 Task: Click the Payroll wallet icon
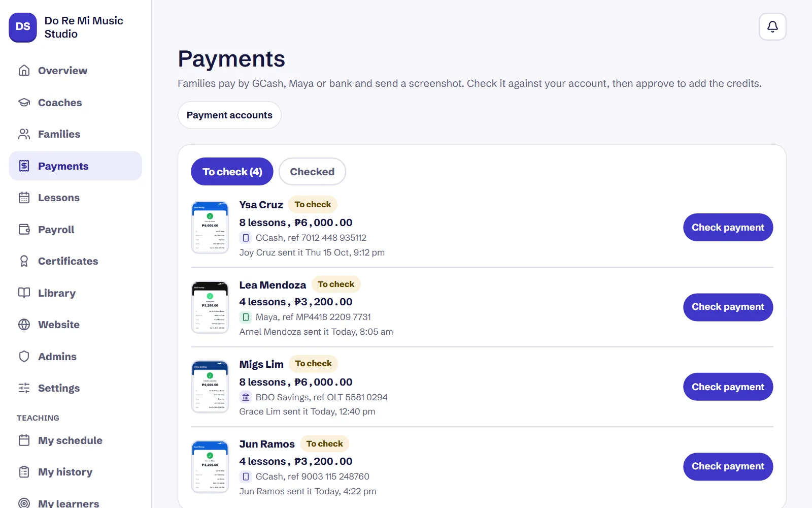[x=24, y=230]
